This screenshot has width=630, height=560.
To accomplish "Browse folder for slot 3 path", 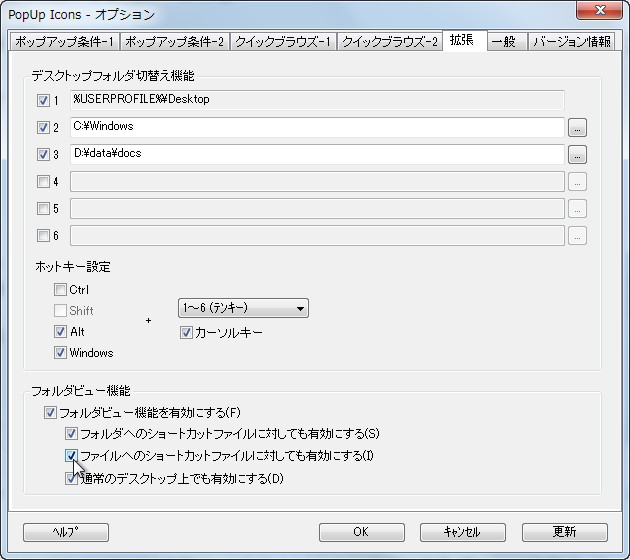I will click(x=577, y=155).
